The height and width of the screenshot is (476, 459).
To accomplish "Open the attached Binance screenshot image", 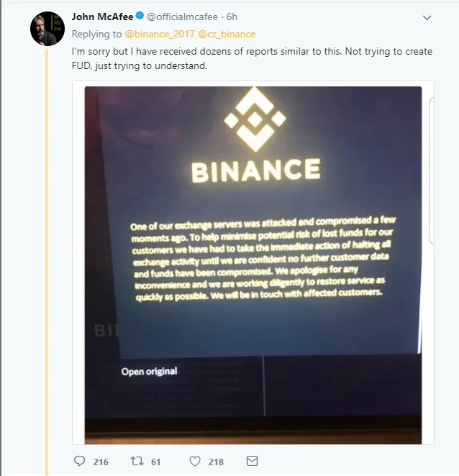I will [x=253, y=265].
